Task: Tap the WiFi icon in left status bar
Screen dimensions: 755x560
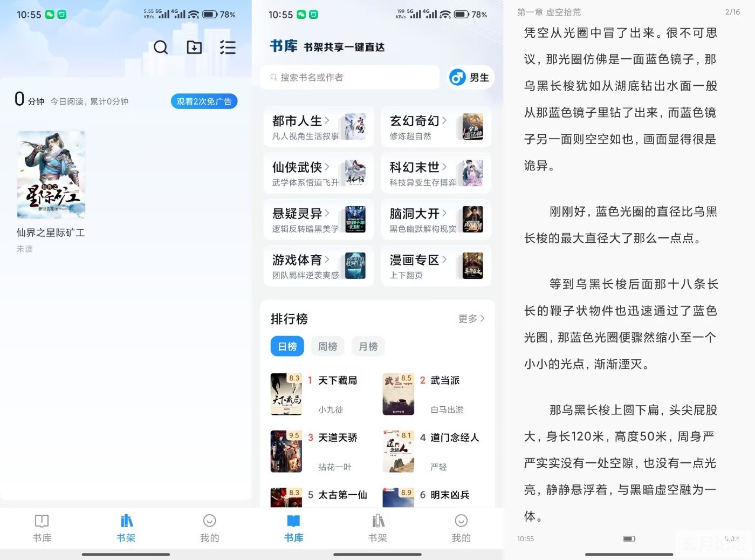Action: [194, 14]
